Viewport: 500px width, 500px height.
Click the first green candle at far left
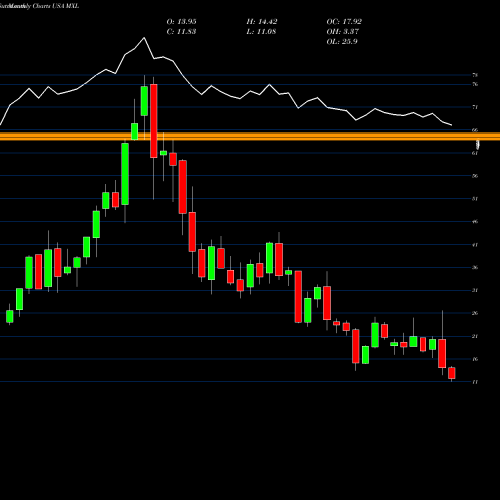10,316
